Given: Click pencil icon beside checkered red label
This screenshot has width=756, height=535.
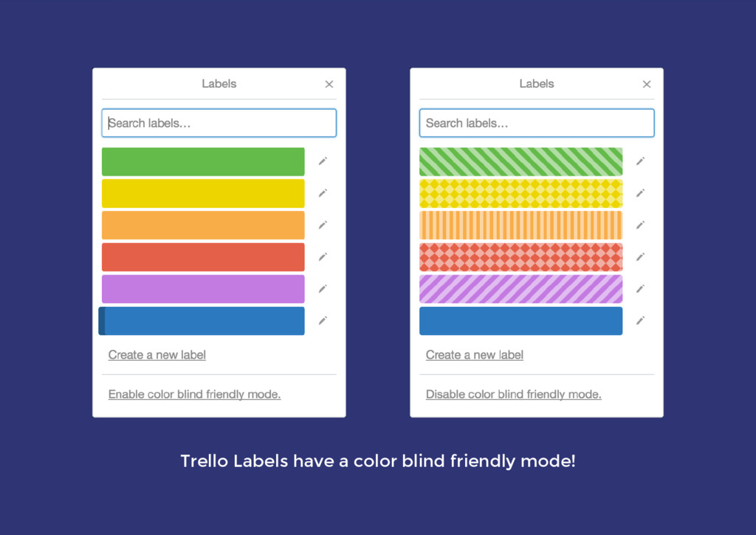Looking at the screenshot, I should (640, 257).
